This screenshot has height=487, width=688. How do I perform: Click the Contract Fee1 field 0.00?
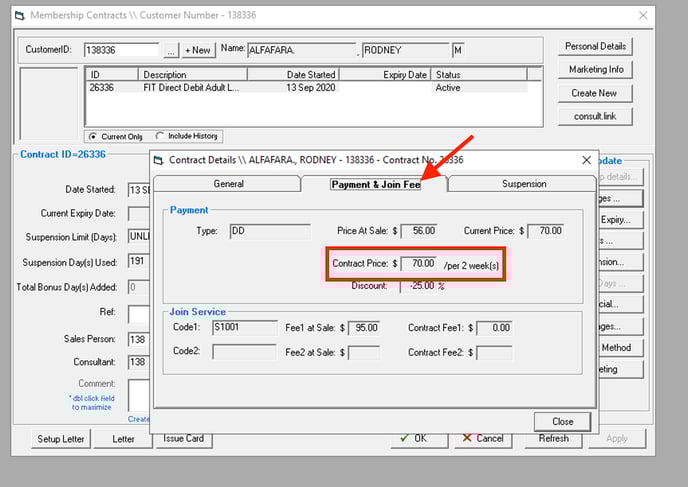[x=494, y=328]
